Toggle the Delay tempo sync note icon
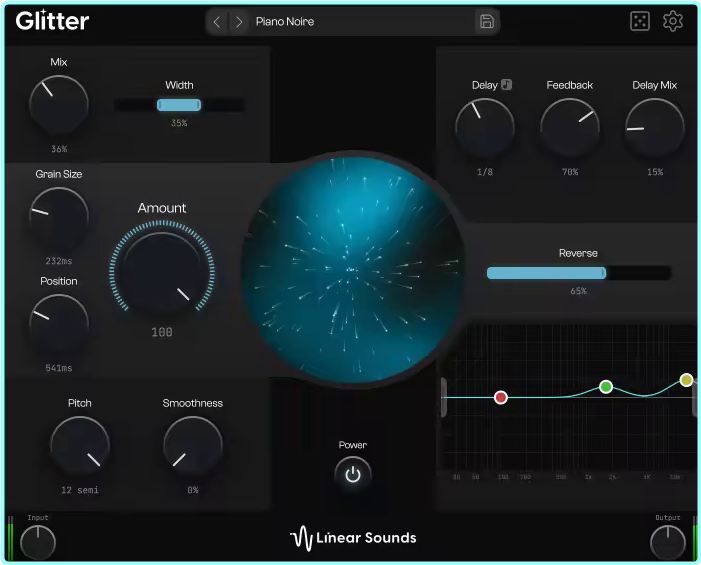This screenshot has width=701, height=565. tap(506, 84)
